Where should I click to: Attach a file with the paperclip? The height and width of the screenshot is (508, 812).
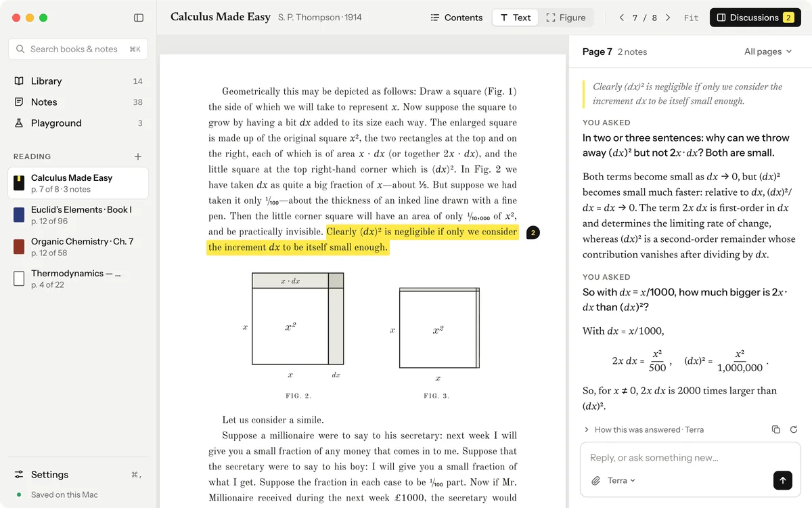coord(595,480)
